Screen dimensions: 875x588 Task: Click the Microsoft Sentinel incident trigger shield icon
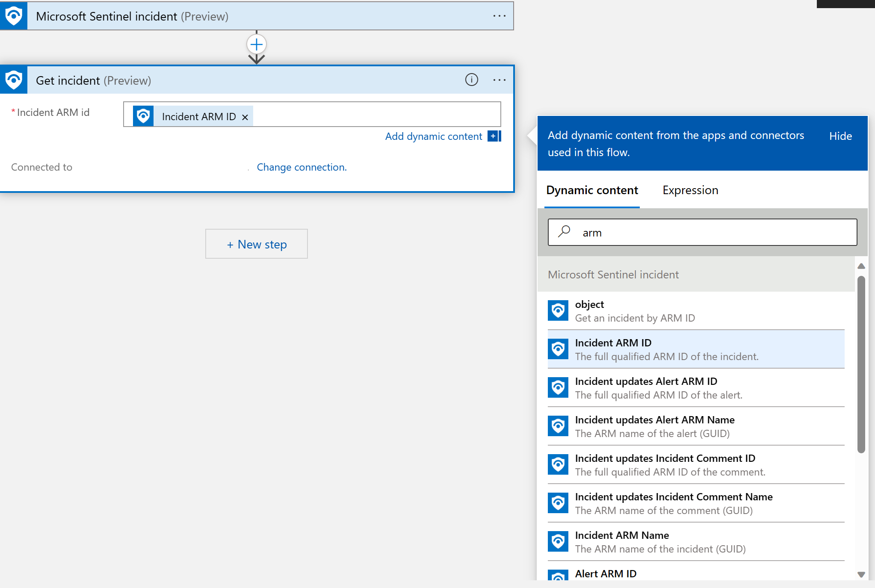[x=14, y=16]
